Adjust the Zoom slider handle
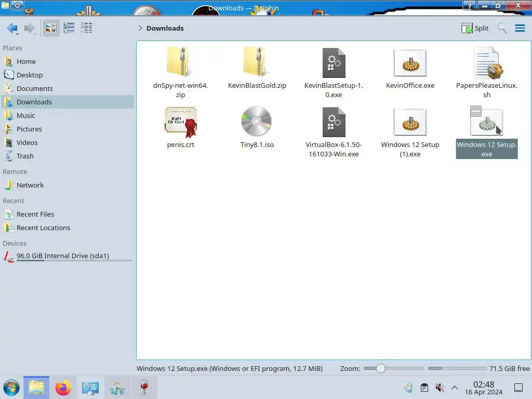The width and height of the screenshot is (532, 399). click(x=381, y=368)
